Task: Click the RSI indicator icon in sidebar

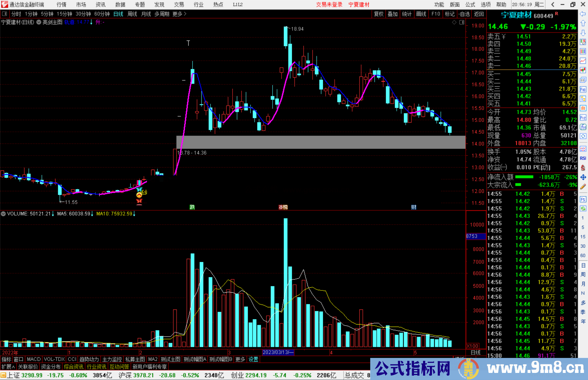Action: tap(583, 158)
